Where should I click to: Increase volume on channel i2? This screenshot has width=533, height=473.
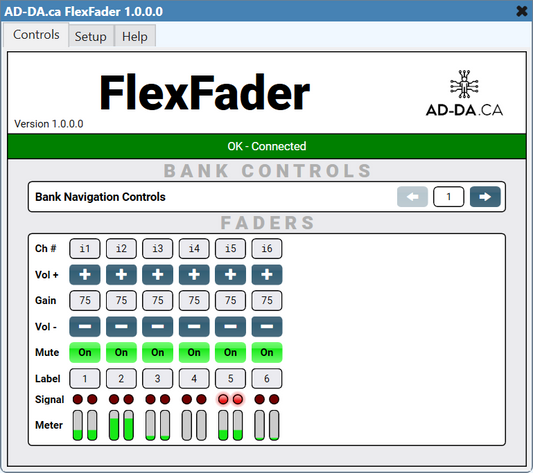click(121, 274)
